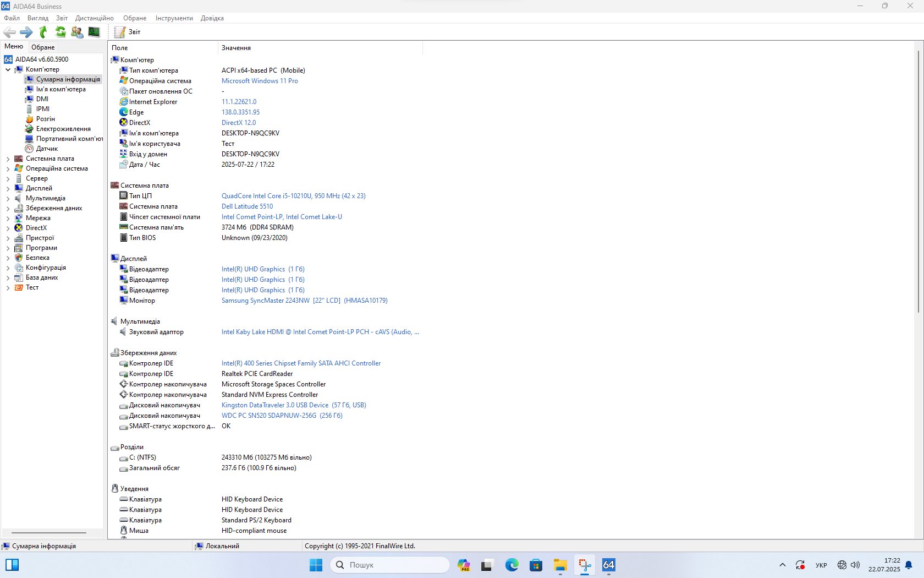The height and width of the screenshot is (578, 924).
Task: Expand the Системна плата tree node
Action: pos(8,159)
